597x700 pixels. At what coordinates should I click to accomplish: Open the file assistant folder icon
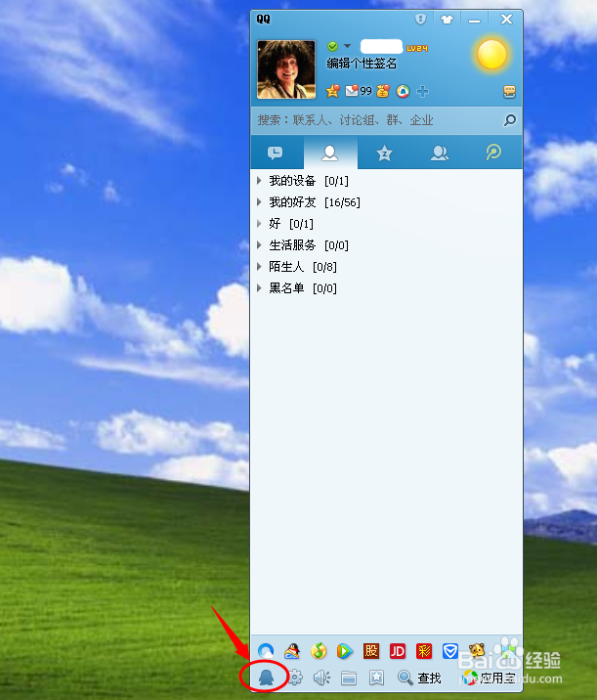[x=349, y=678]
